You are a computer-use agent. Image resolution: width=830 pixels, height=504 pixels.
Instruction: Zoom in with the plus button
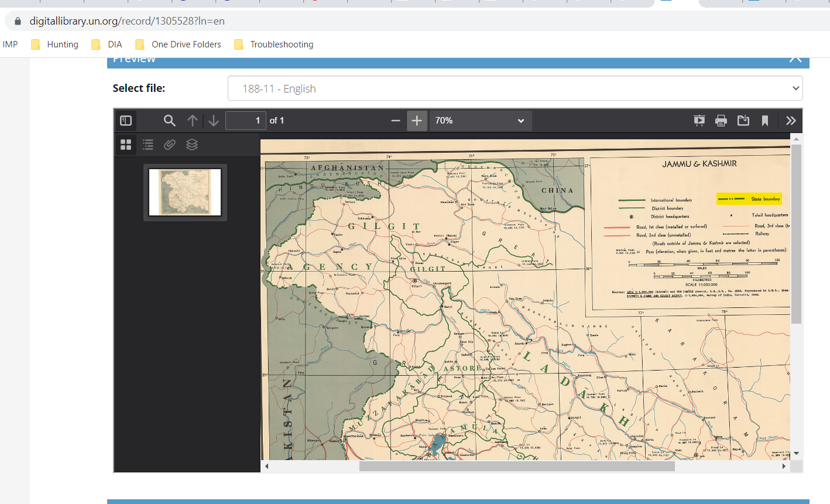tap(417, 121)
